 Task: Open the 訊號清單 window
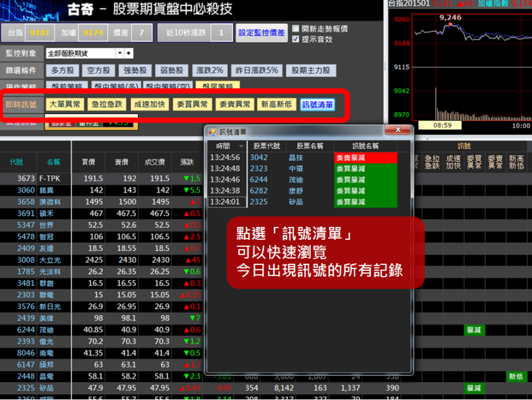coord(317,104)
